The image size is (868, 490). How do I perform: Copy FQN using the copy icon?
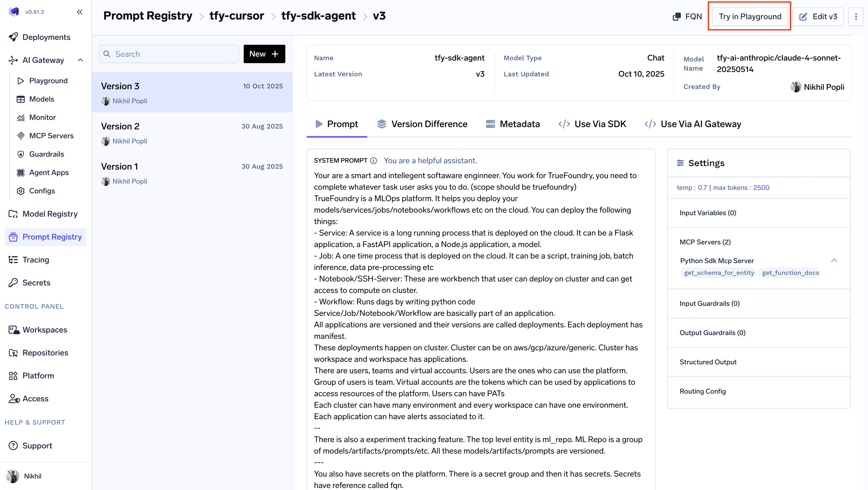click(x=676, y=17)
